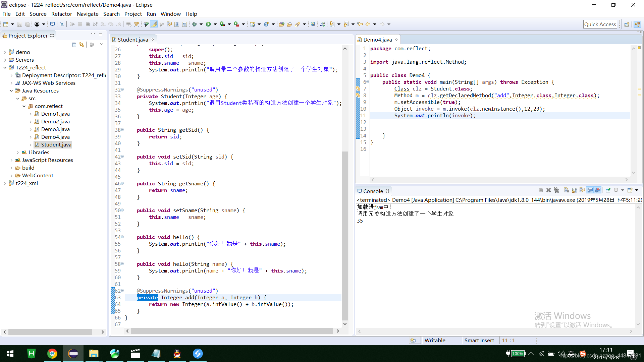Click the Clear Console icon
The image size is (644, 362).
[x=567, y=190]
